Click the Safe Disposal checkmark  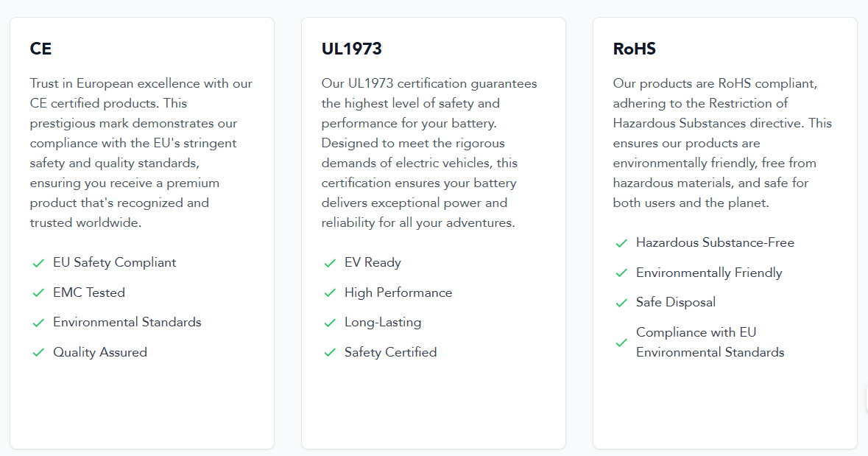pyautogui.click(x=621, y=303)
